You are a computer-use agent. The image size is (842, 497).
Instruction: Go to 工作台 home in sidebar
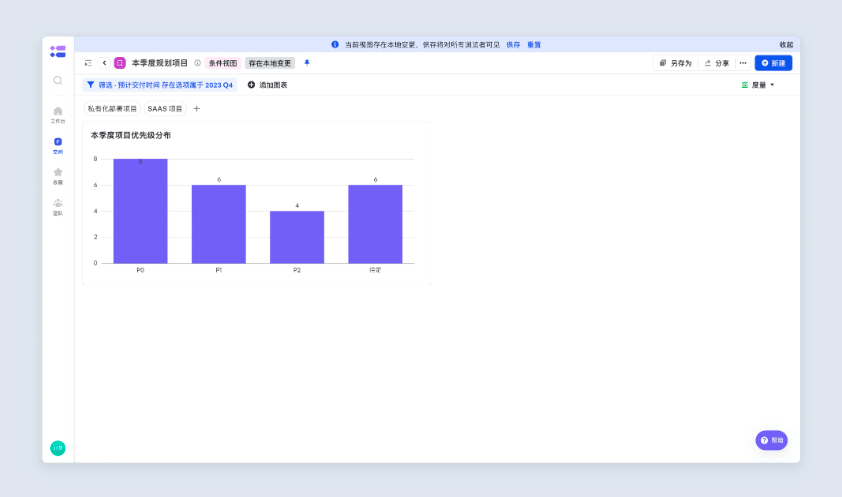coord(57,115)
